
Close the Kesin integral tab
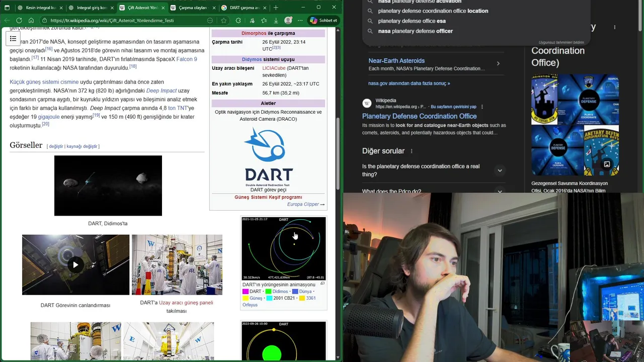pos(61,8)
